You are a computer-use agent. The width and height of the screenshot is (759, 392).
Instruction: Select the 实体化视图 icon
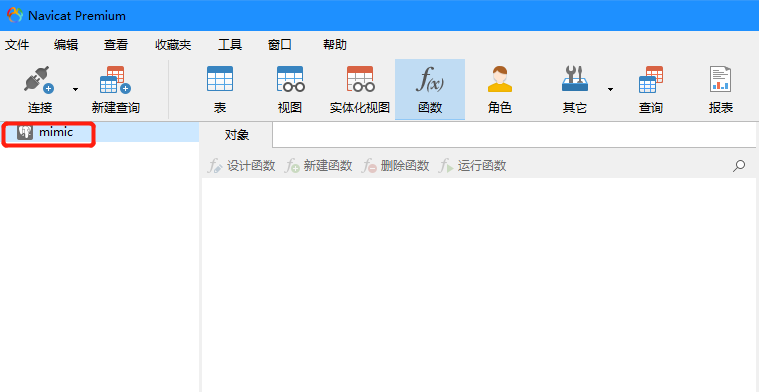pos(360,79)
